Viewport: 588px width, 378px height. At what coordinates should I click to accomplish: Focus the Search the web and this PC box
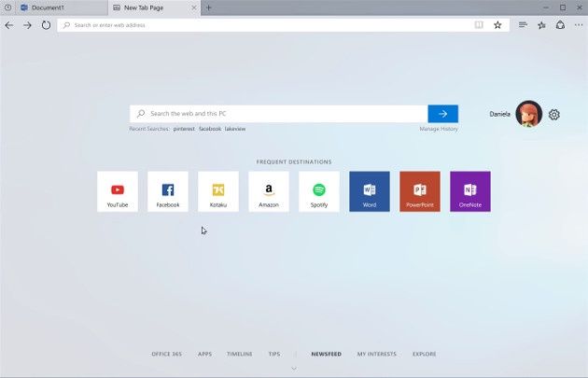pyautogui.click(x=279, y=114)
